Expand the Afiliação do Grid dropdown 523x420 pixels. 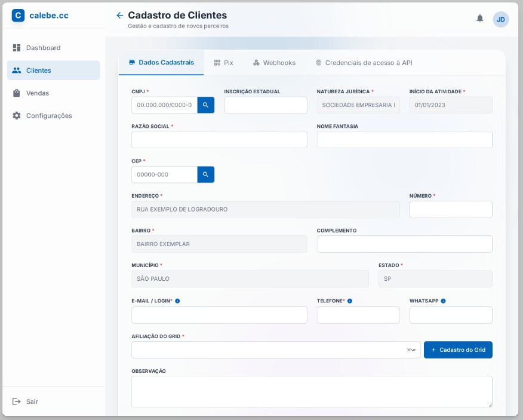414,350
